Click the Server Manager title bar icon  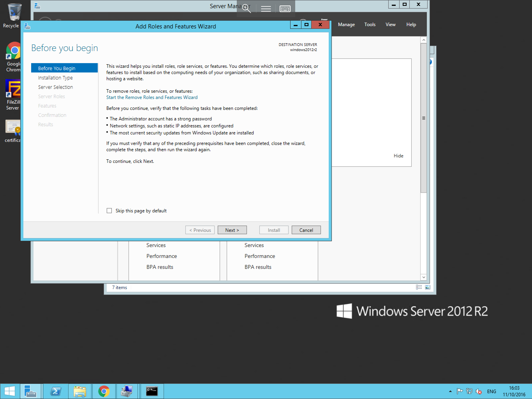point(37,6)
